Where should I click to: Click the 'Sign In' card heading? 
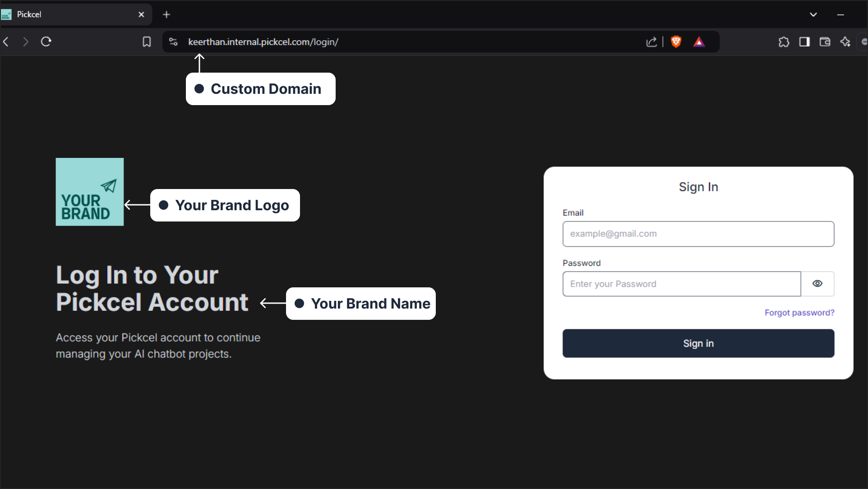pos(698,187)
